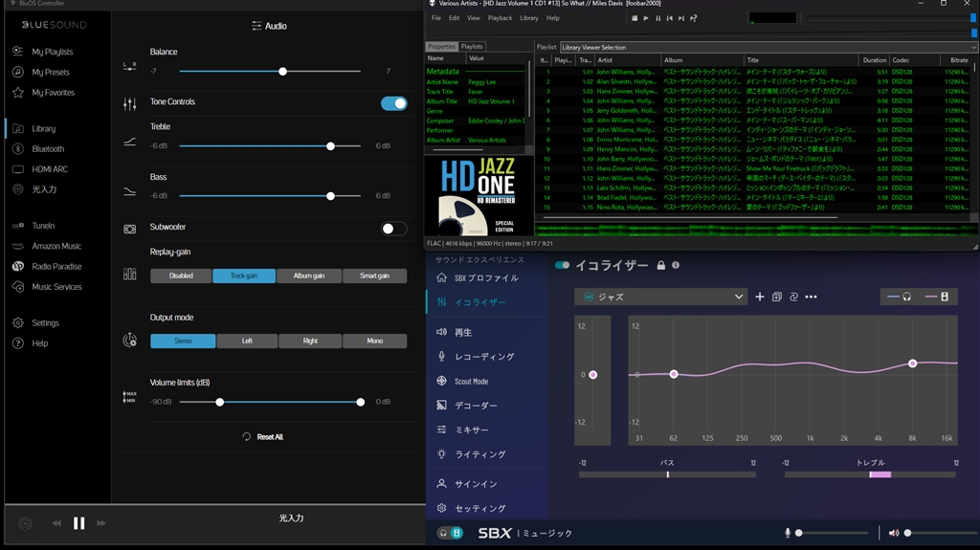Open Scout Mode in the sidebar
Image resolution: width=980 pixels, height=550 pixels.
(471, 381)
